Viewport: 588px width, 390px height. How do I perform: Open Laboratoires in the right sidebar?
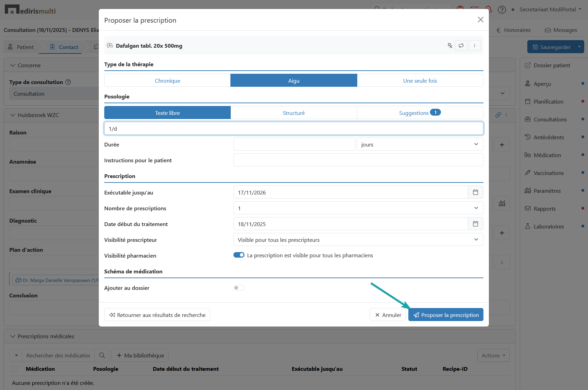[x=549, y=226]
